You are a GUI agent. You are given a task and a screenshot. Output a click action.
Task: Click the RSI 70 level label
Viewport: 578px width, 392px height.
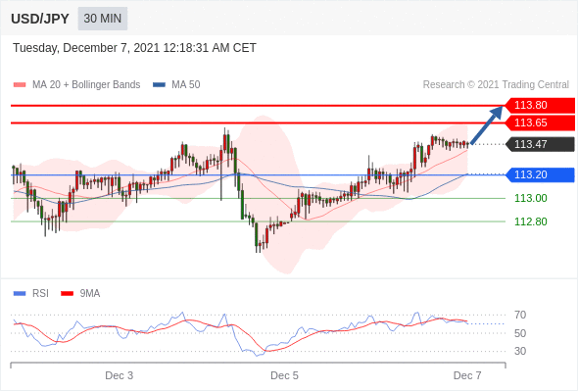tap(520, 315)
